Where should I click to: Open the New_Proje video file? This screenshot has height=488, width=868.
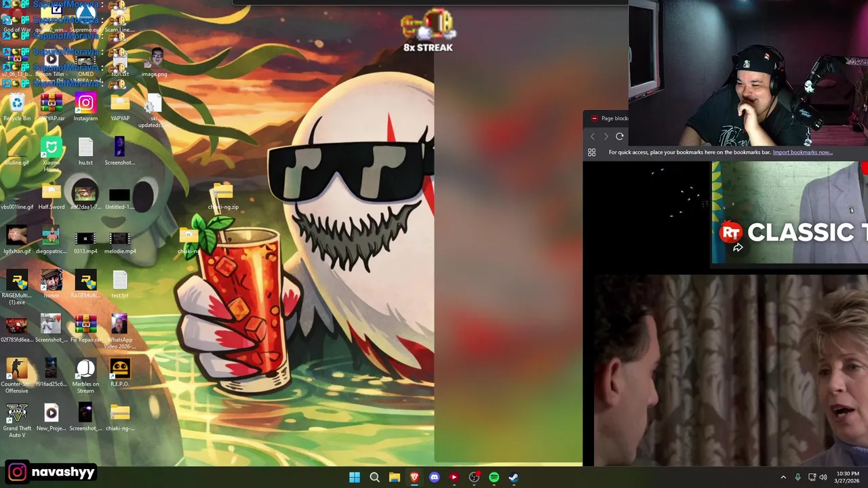(52, 418)
